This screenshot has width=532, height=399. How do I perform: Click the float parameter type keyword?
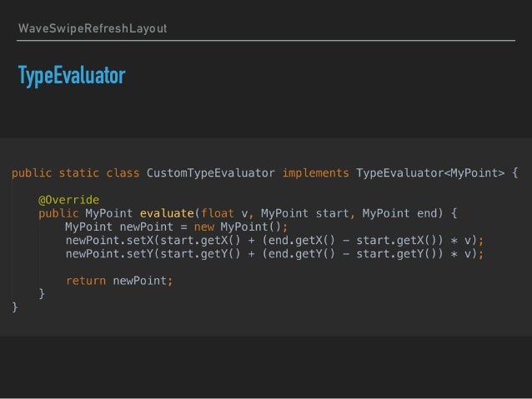(x=218, y=213)
